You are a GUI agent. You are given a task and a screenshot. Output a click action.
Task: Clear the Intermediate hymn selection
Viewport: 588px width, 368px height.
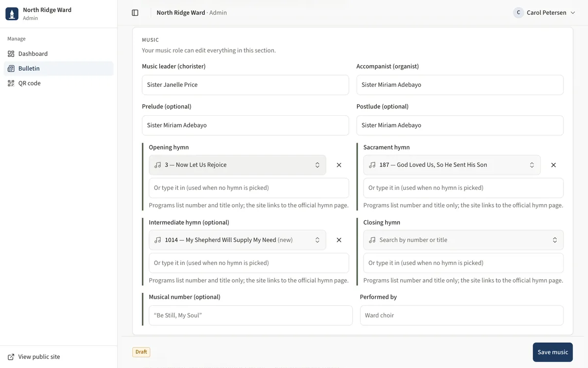(339, 240)
